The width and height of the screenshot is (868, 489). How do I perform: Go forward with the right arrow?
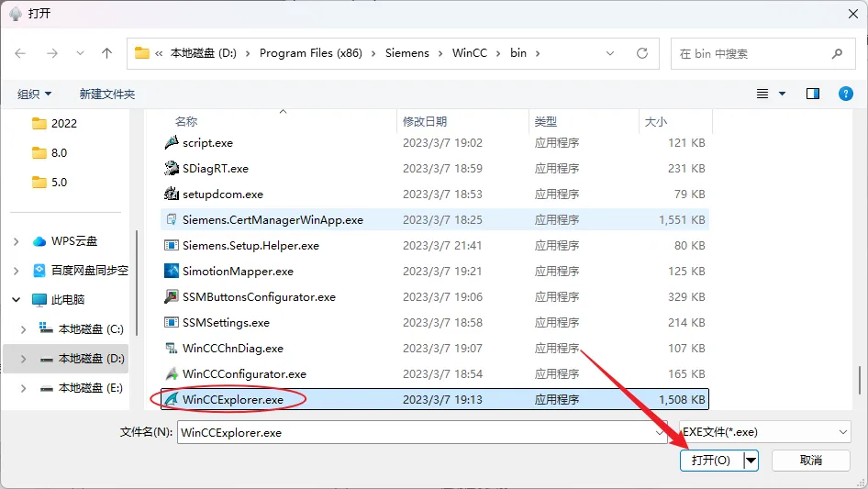52,53
